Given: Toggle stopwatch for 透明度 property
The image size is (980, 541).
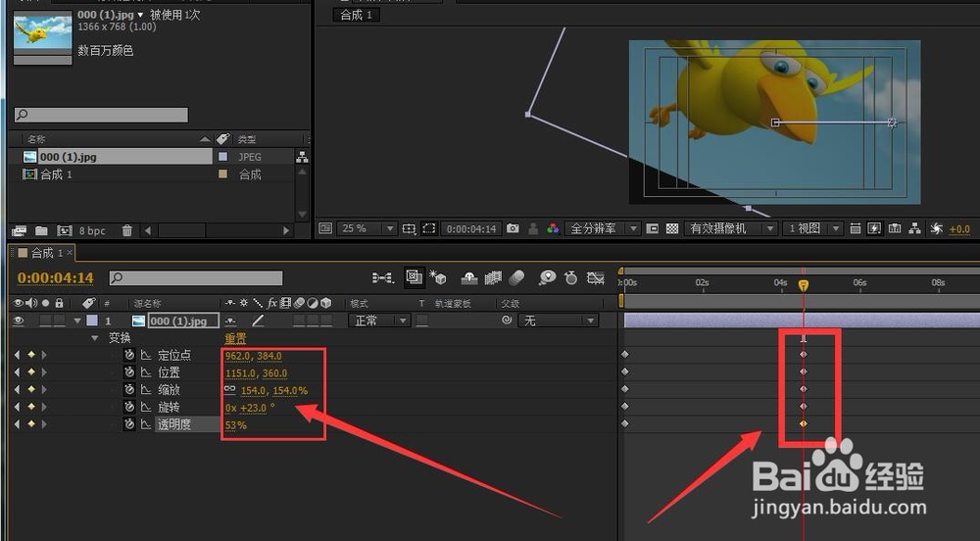Looking at the screenshot, I should tap(129, 424).
